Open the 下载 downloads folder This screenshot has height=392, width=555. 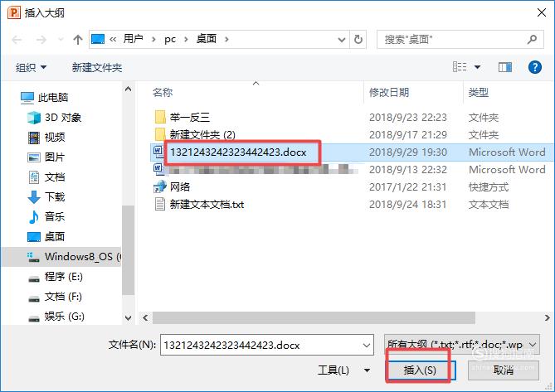(x=46, y=197)
